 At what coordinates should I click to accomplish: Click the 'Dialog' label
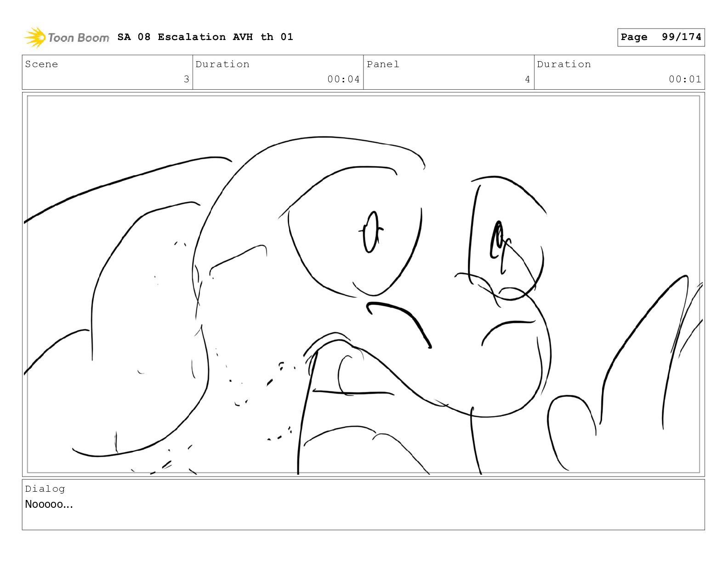pos(45,489)
